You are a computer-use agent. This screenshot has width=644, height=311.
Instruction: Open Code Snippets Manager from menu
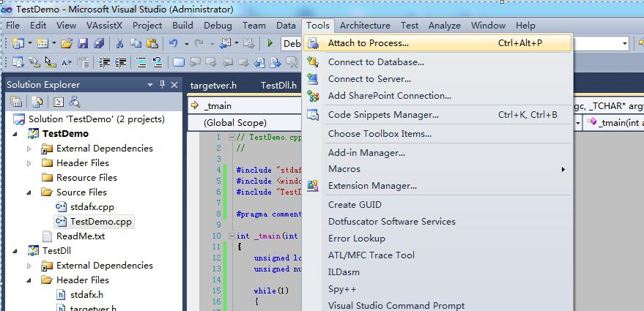tap(437, 115)
